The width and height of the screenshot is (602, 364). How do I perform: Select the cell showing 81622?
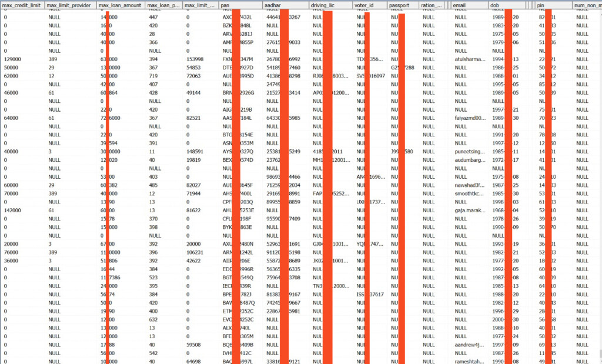(x=193, y=211)
